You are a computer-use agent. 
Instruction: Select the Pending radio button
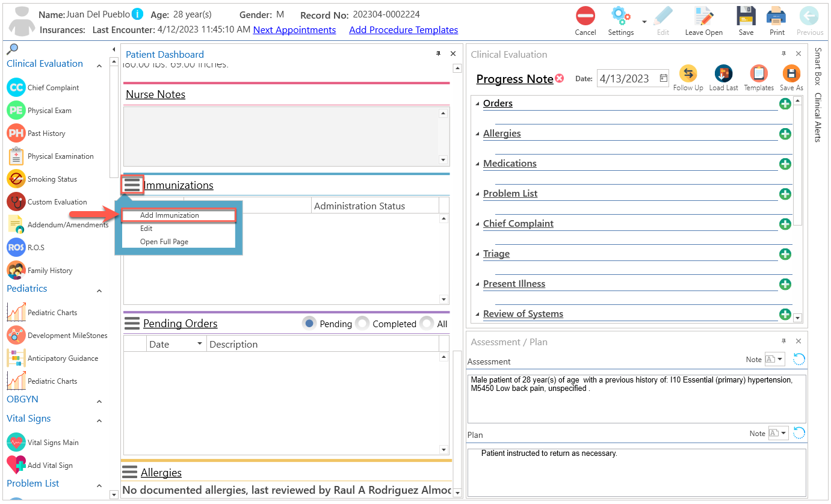tap(309, 324)
